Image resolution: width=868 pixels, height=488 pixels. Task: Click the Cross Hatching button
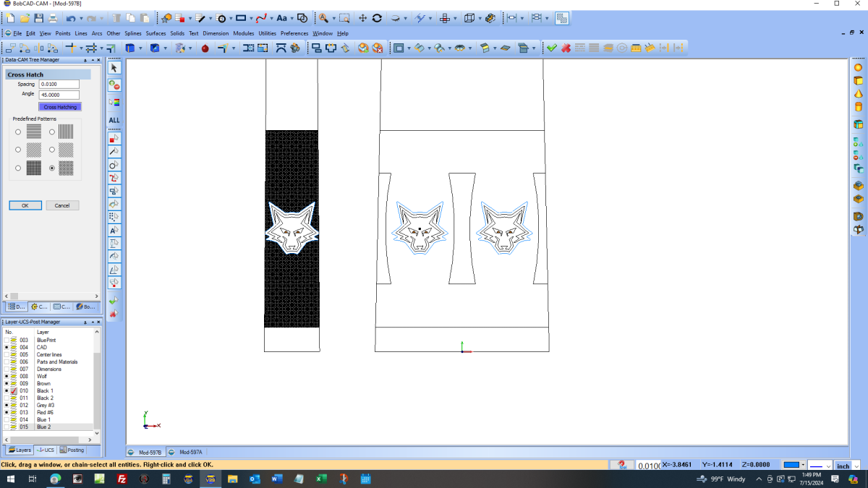point(60,107)
